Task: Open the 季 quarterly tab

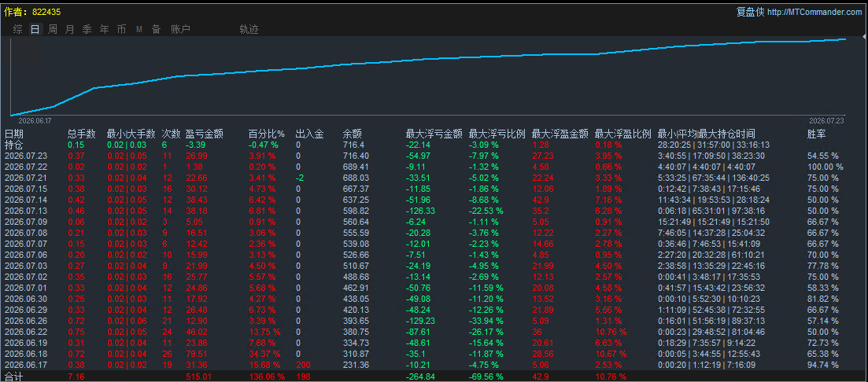Action: (x=87, y=29)
